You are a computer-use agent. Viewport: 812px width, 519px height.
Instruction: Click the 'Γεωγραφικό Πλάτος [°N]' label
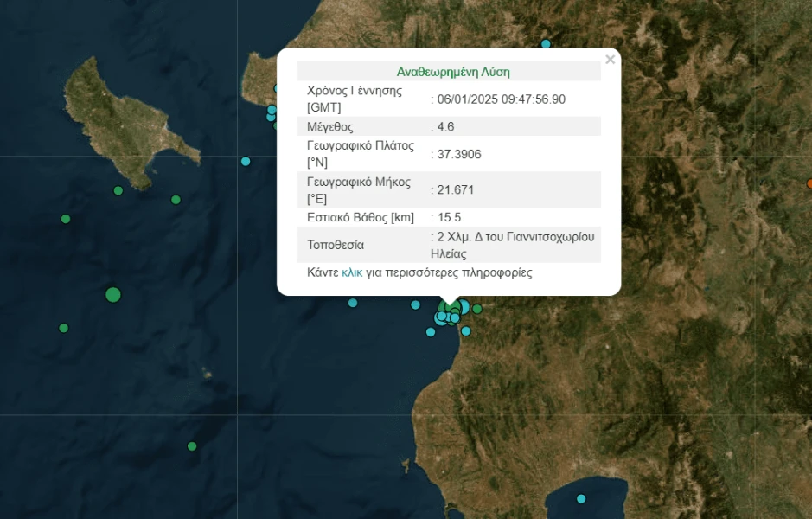[361, 154]
